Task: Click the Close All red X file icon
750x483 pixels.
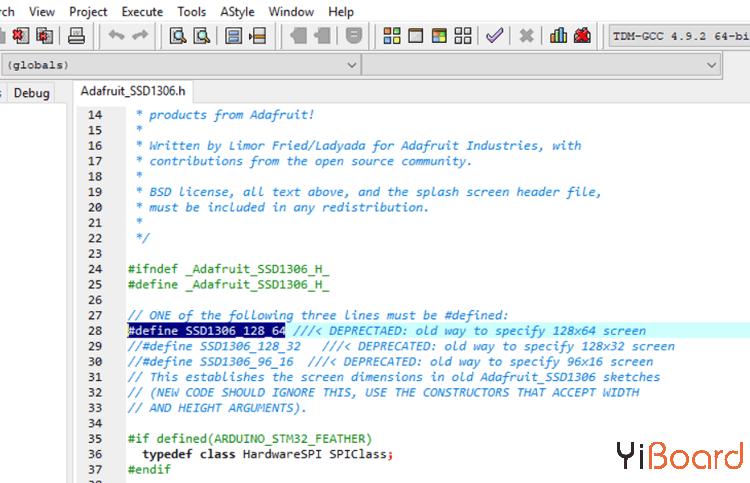Action: (45, 37)
